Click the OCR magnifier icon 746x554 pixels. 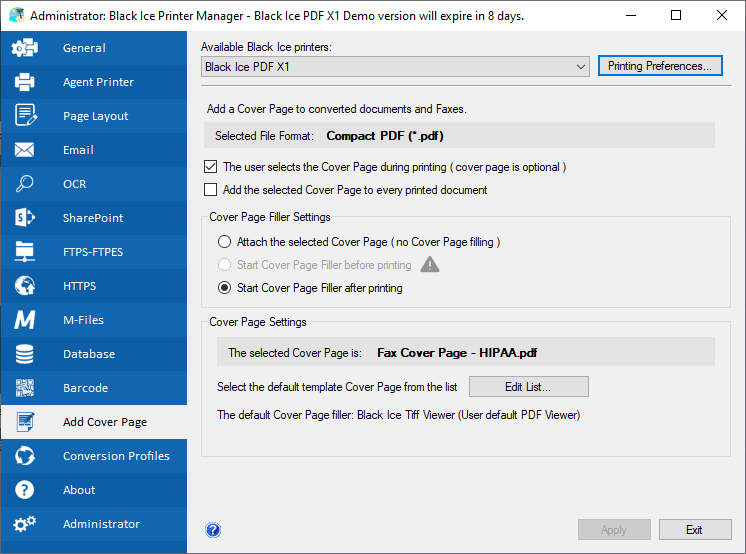(25, 184)
